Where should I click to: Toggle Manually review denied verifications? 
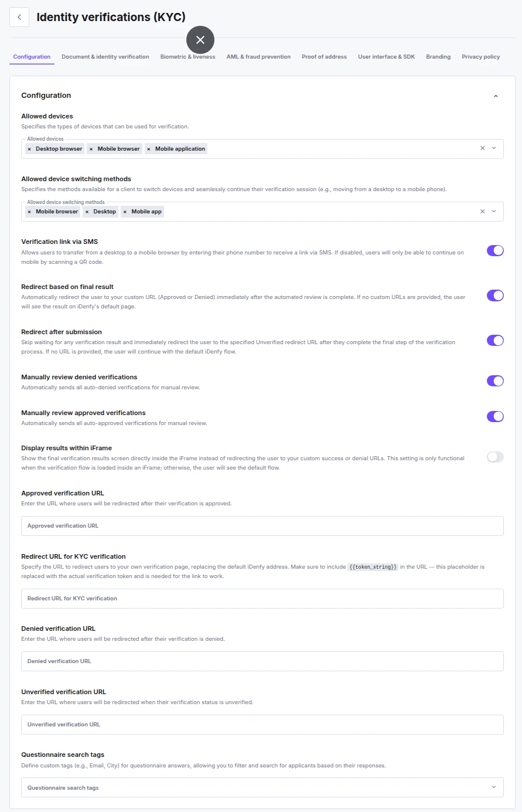click(x=495, y=381)
